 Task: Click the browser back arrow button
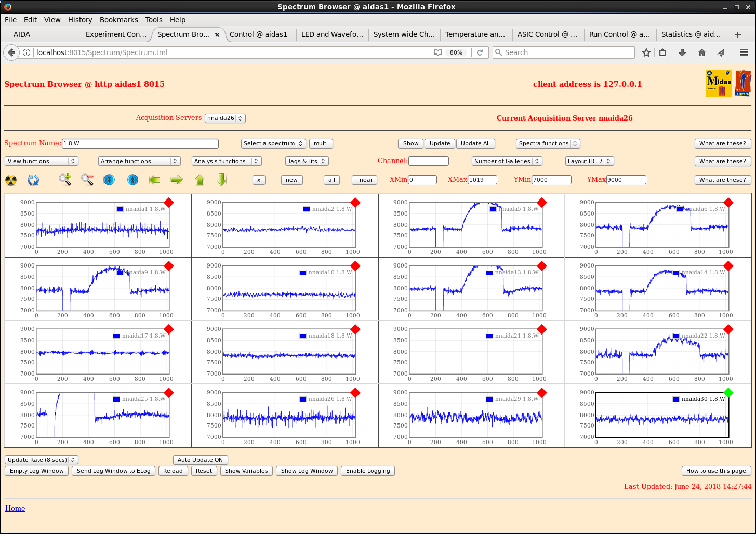[11, 52]
